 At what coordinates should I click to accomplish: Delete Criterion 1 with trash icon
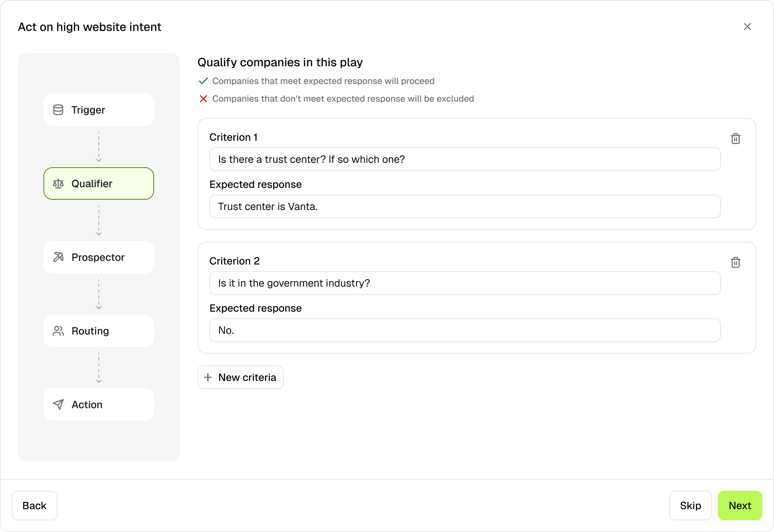tap(735, 139)
